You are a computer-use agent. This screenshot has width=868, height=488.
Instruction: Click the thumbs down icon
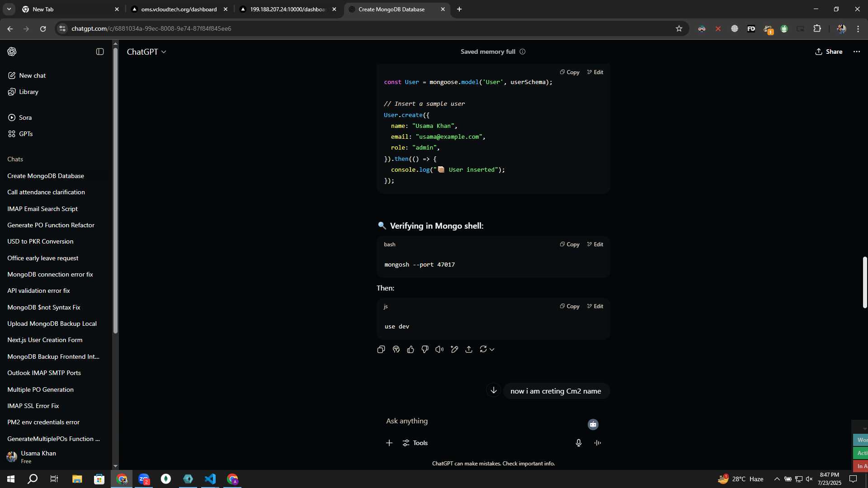pyautogui.click(x=425, y=349)
